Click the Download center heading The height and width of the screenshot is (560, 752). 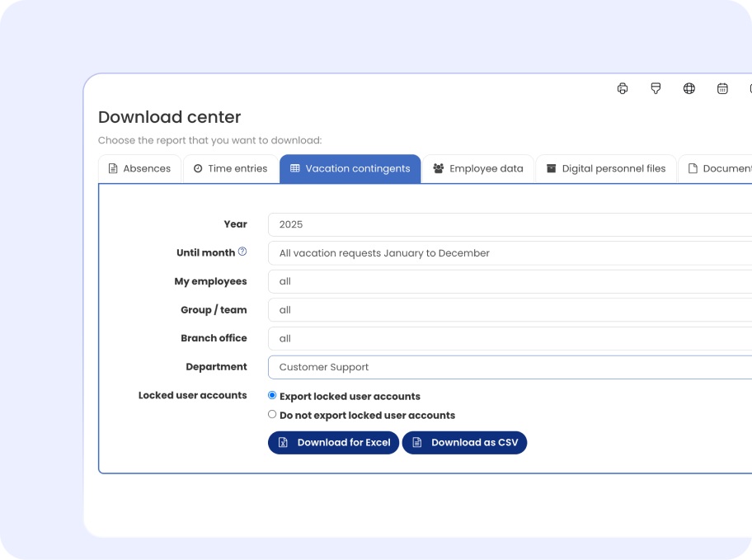pos(169,117)
